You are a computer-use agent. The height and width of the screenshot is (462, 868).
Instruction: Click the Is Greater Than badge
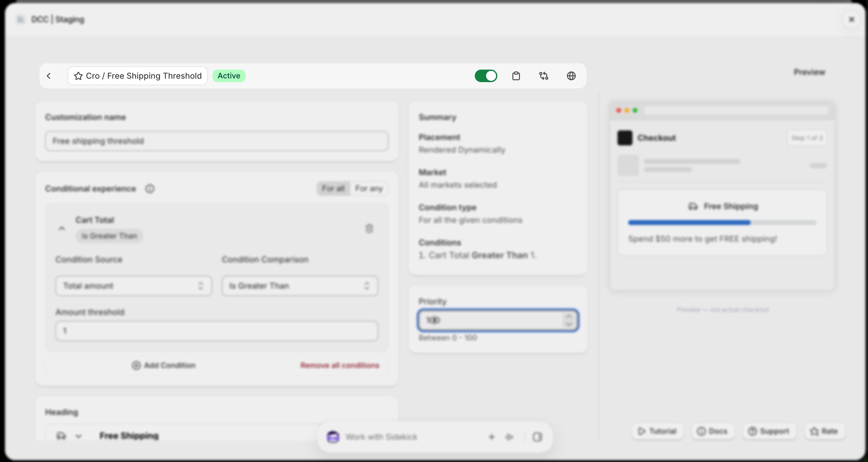tap(109, 236)
